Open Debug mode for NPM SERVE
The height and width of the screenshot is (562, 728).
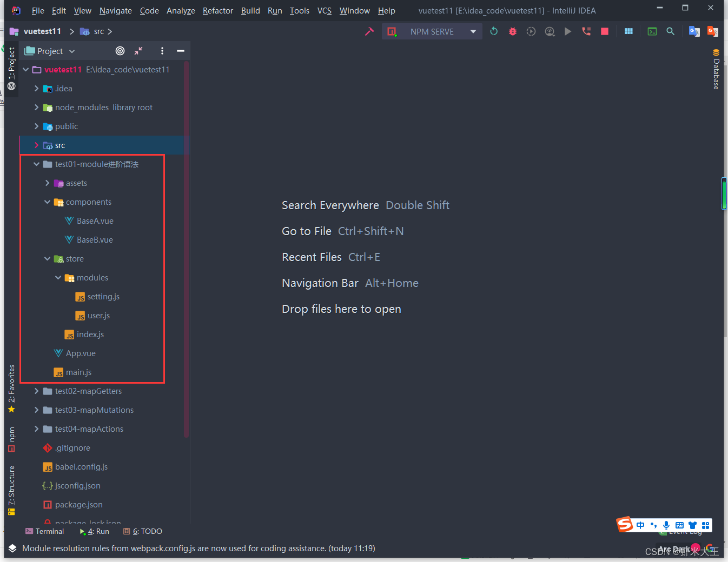512,31
